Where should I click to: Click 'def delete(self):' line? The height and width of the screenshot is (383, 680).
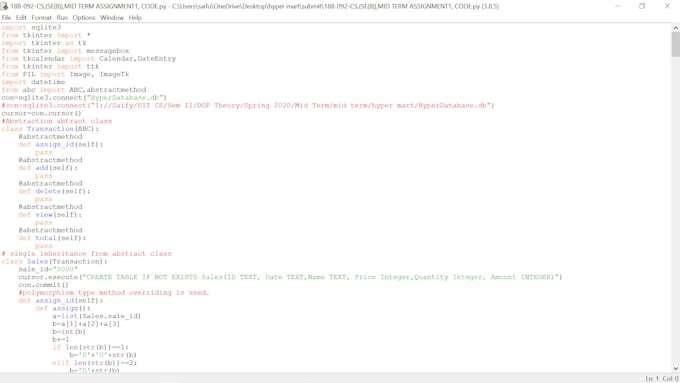(x=55, y=191)
